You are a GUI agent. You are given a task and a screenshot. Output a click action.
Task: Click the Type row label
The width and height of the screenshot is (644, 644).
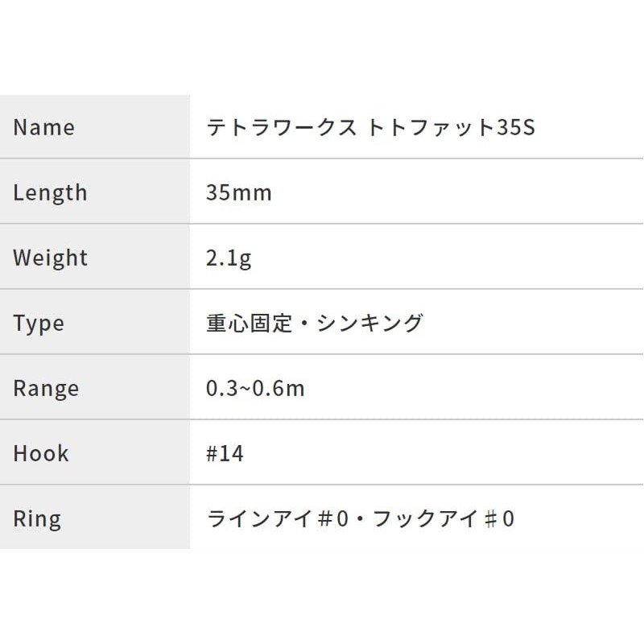coord(38,323)
